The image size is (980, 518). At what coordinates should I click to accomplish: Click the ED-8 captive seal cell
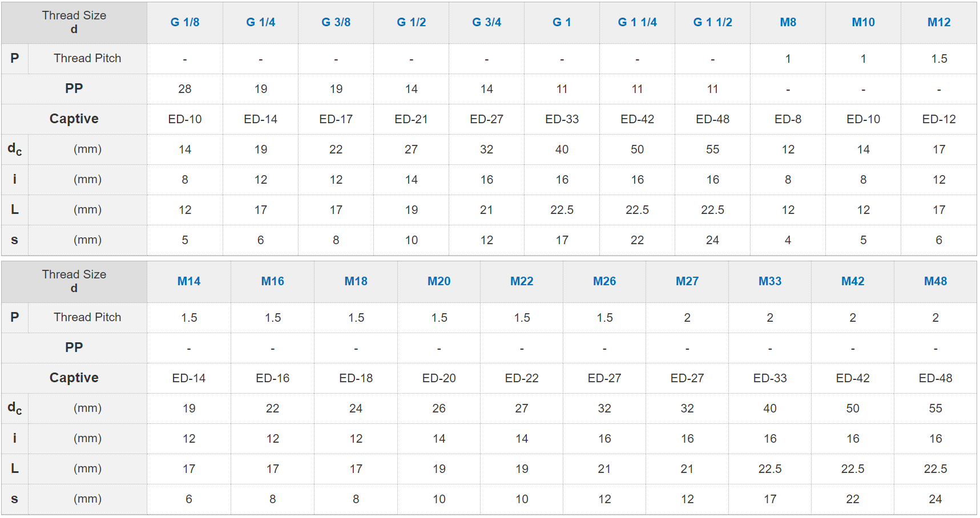pyautogui.click(x=788, y=119)
